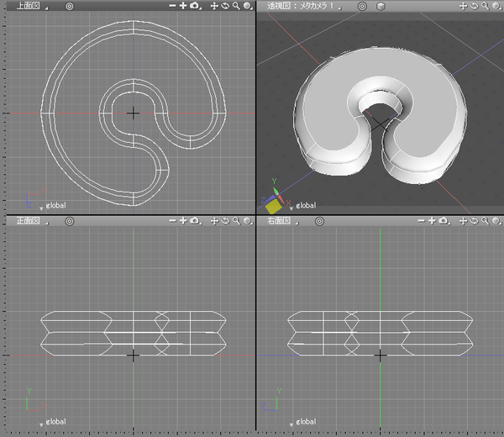Open the 上面図 view selector dropdown
This screenshot has height=437, width=504.
[x=27, y=6]
